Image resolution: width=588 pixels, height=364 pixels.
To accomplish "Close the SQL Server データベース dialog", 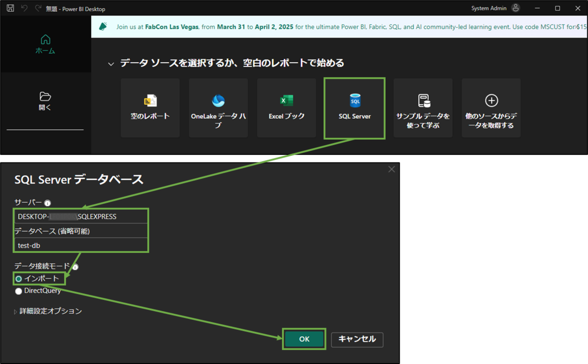I will click(392, 170).
